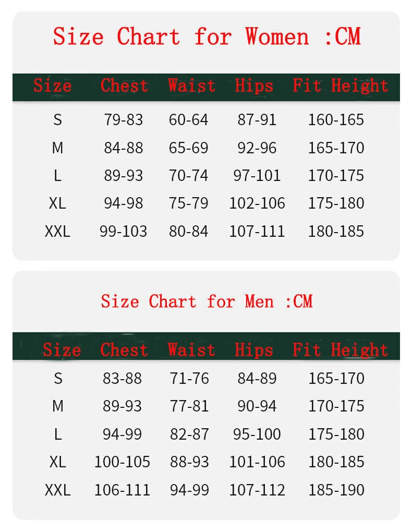The height and width of the screenshot is (532, 412).
Task: Click women's S fit height 160-165
Action: [336, 120]
